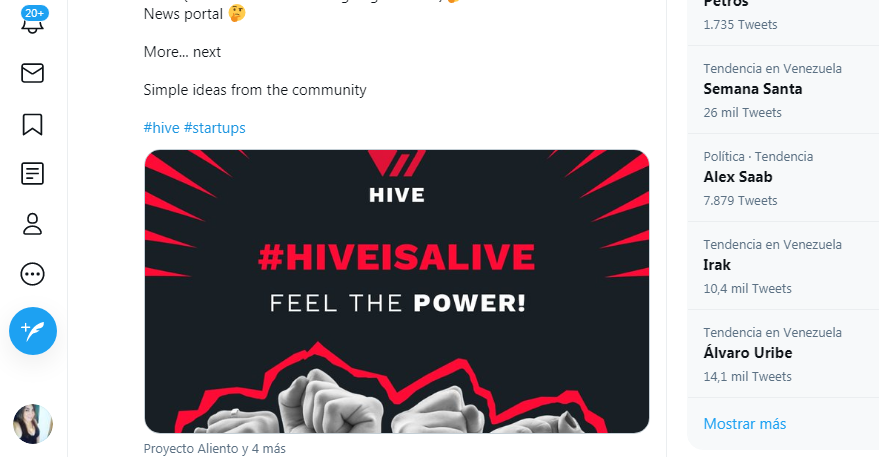Open the More options circle icon
The width and height of the screenshot is (879, 457).
tap(33, 274)
